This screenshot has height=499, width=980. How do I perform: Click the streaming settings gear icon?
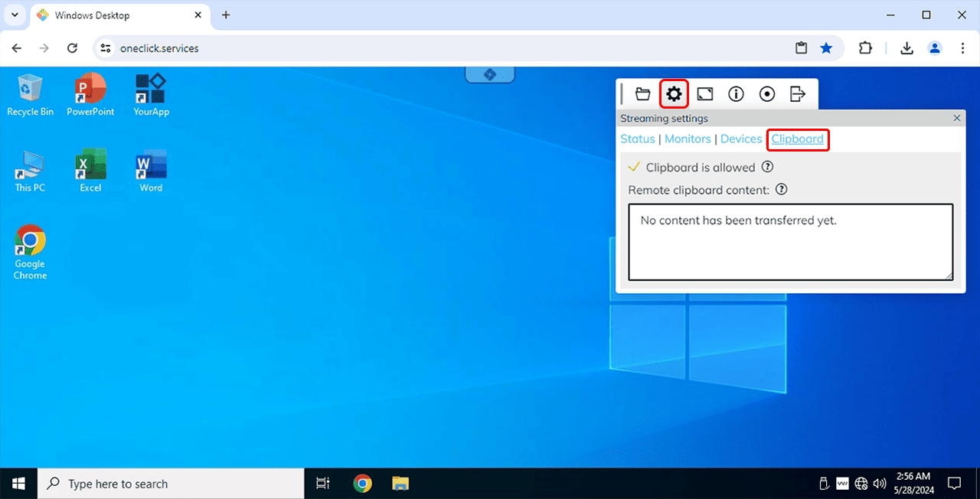[674, 94]
